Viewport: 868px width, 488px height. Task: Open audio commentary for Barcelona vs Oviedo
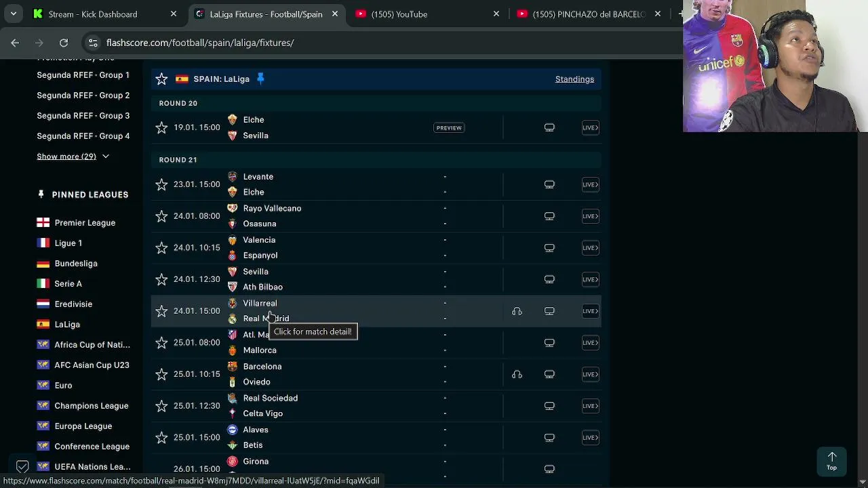point(517,374)
